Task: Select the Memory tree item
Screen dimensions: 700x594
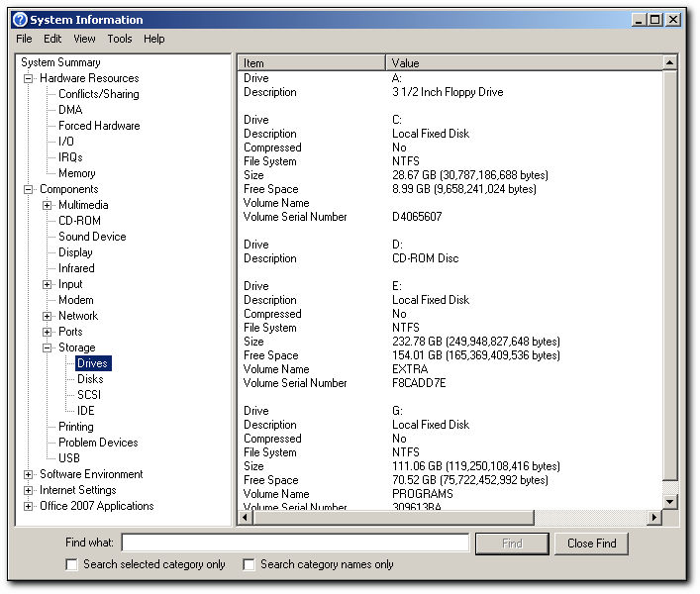Action: [x=77, y=173]
